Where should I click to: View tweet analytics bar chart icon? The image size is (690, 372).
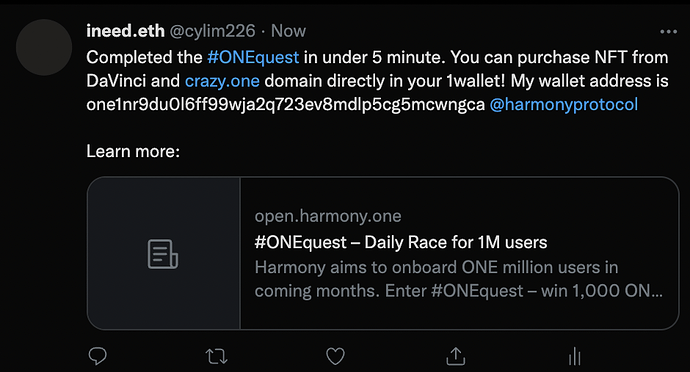pos(575,356)
